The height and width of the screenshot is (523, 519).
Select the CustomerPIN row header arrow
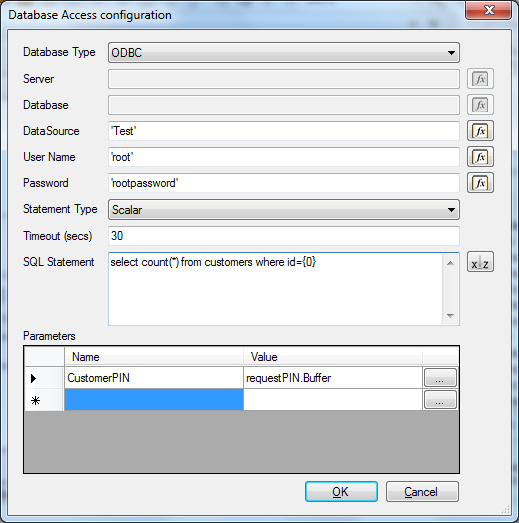44,378
